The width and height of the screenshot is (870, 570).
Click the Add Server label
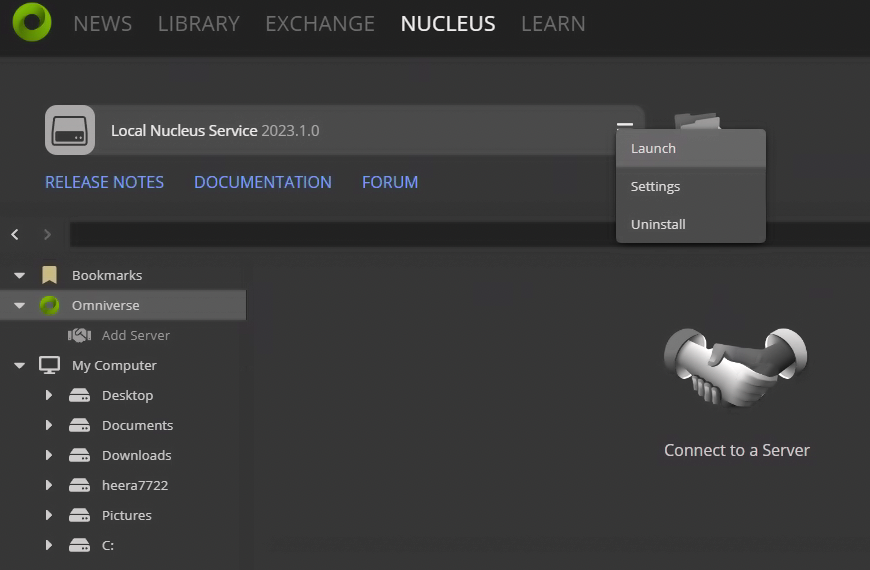(x=136, y=335)
